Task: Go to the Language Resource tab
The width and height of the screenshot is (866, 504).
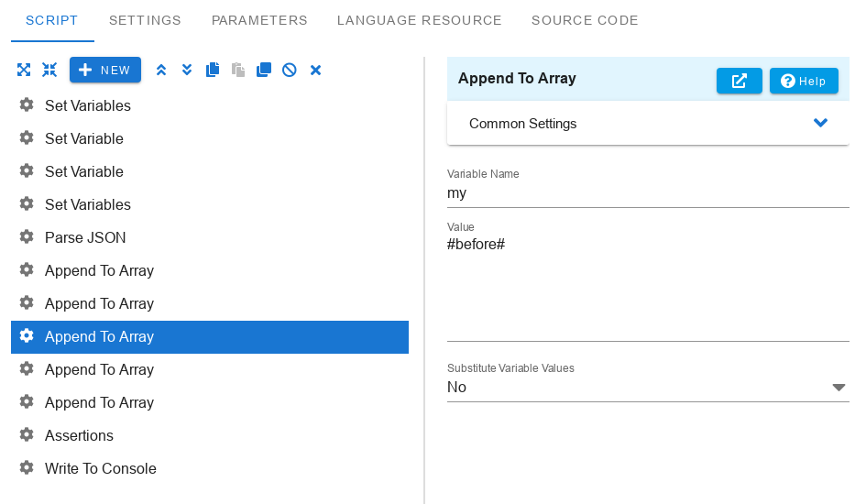Action: pos(419,20)
